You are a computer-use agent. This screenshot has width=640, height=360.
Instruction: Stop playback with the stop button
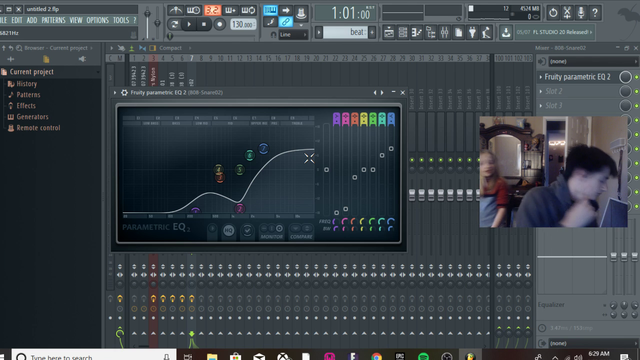204,24
